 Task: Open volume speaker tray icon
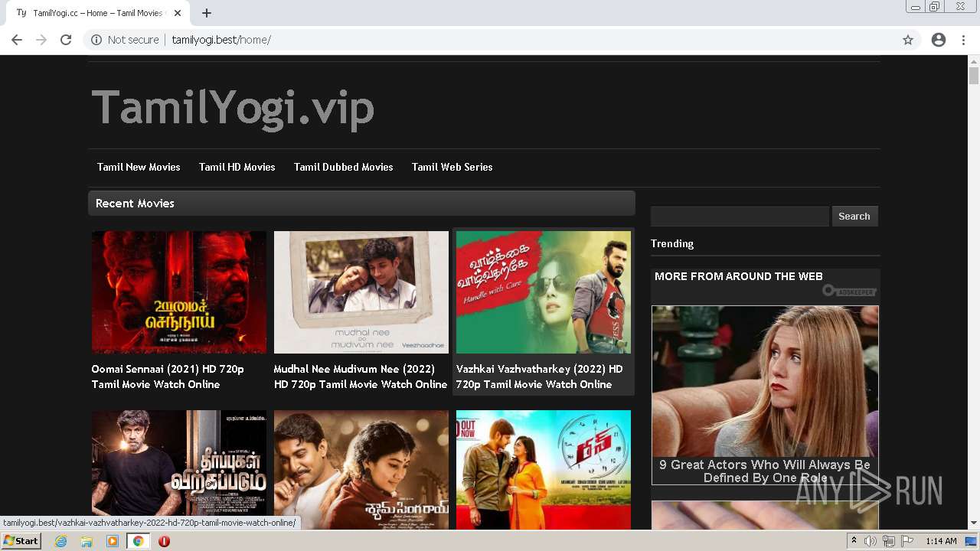[x=871, y=541]
